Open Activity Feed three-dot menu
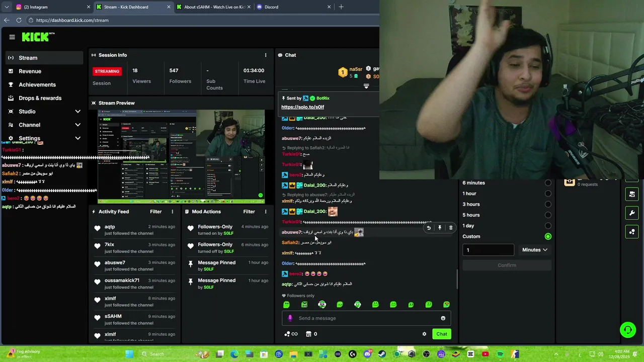The image size is (644, 362). pyautogui.click(x=172, y=212)
